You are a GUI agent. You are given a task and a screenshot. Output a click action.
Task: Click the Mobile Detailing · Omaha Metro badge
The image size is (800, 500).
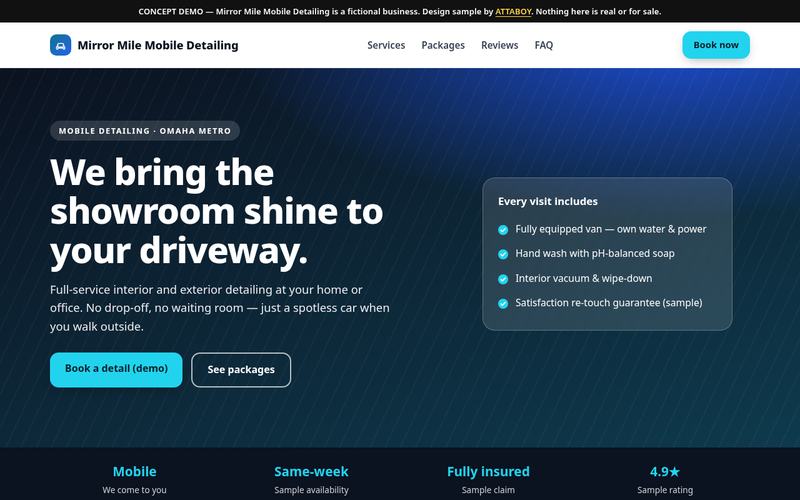pyautogui.click(x=145, y=131)
